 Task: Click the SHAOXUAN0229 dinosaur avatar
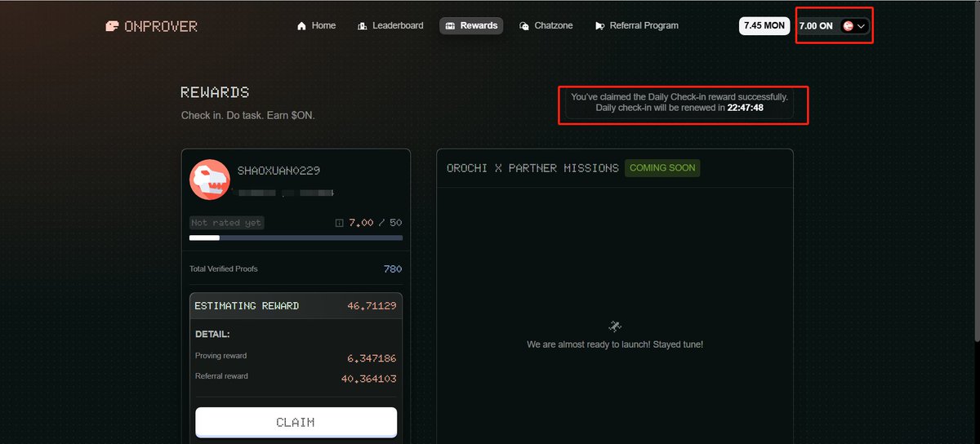pos(210,180)
